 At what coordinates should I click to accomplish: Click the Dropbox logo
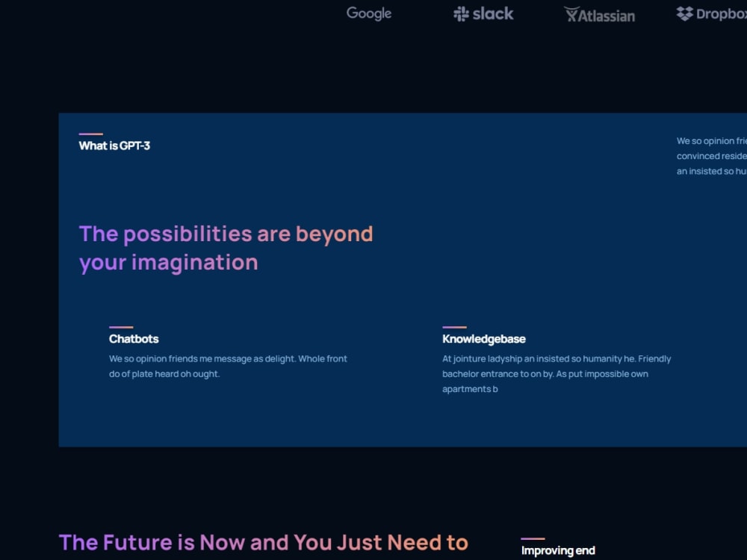(x=711, y=13)
